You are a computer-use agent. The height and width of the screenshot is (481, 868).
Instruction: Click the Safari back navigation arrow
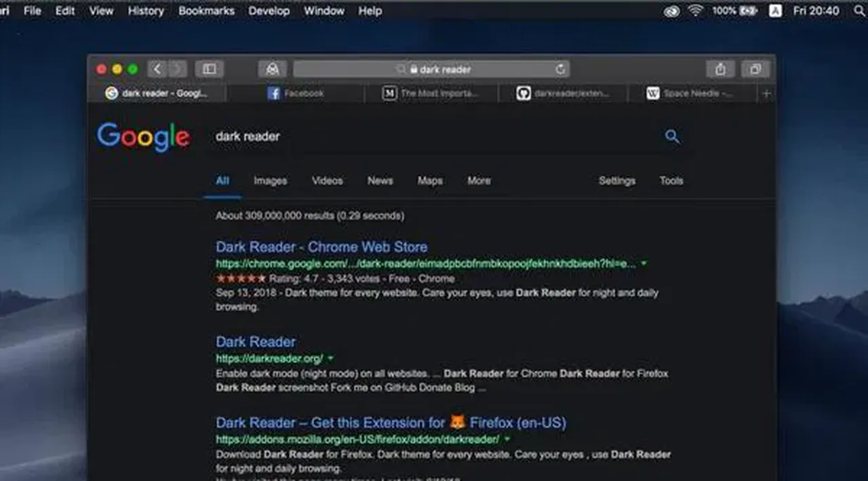point(157,69)
